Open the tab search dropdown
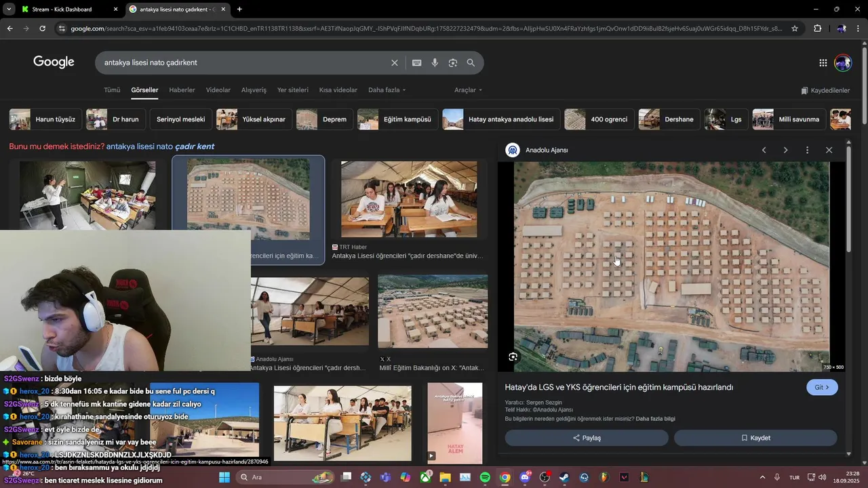 click(8, 9)
